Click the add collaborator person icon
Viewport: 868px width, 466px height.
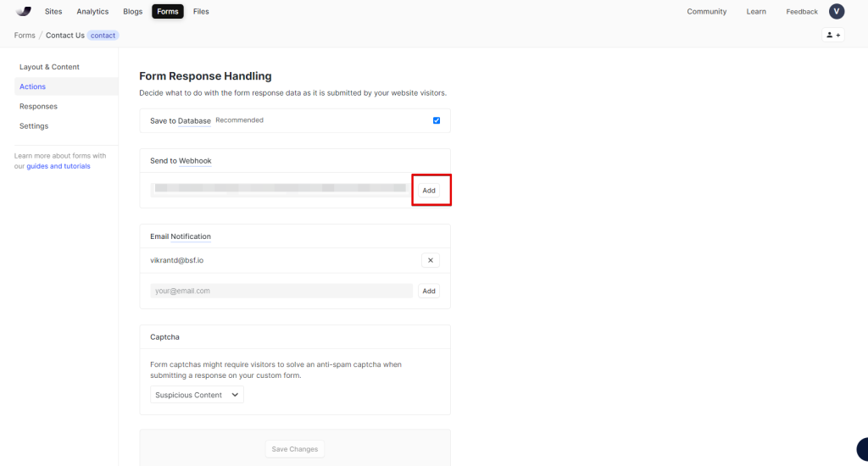[x=833, y=36]
